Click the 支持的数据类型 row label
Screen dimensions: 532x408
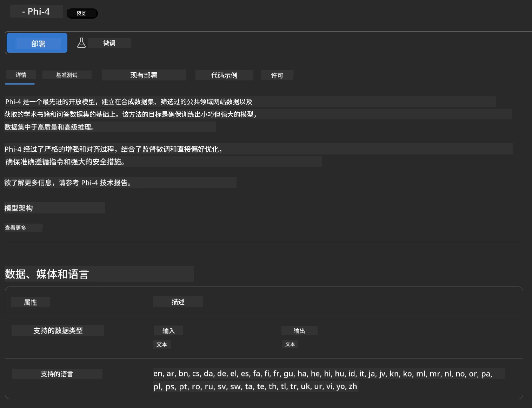58,330
